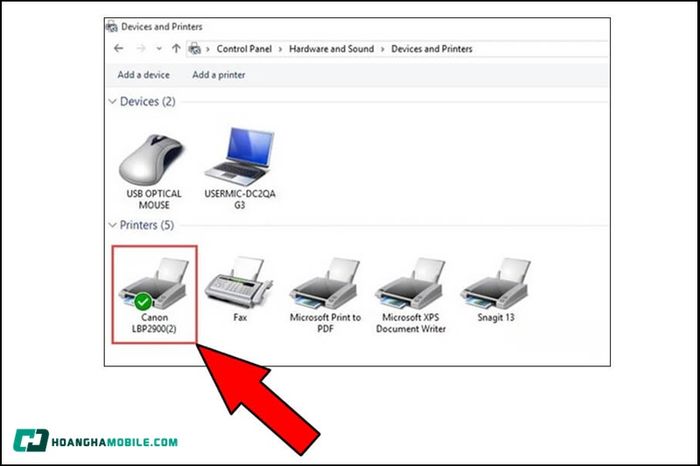The image size is (700, 466).
Task: Click the Devices (2) group heading text
Action: (x=148, y=102)
